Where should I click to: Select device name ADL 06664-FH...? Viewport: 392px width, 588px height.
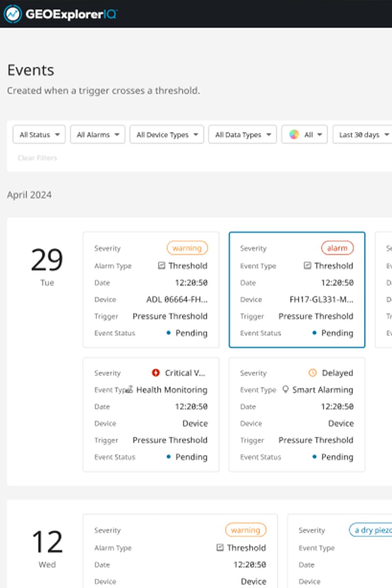(177, 299)
